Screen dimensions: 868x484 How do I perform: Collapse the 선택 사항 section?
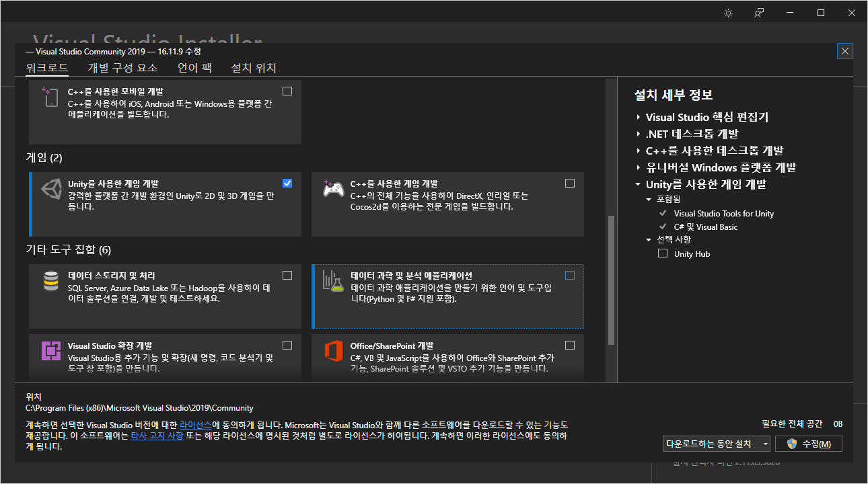click(649, 239)
